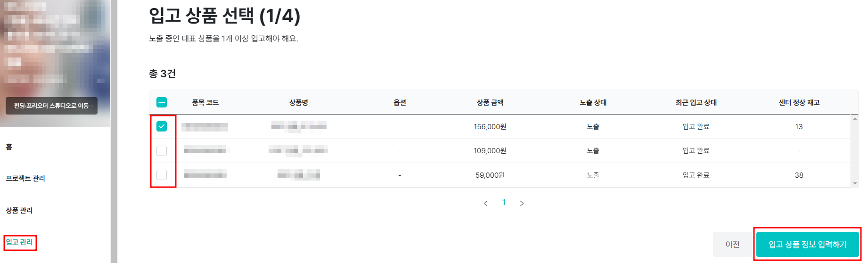
Task: Toggle the select-all checkbox in table header
Action: tap(162, 102)
